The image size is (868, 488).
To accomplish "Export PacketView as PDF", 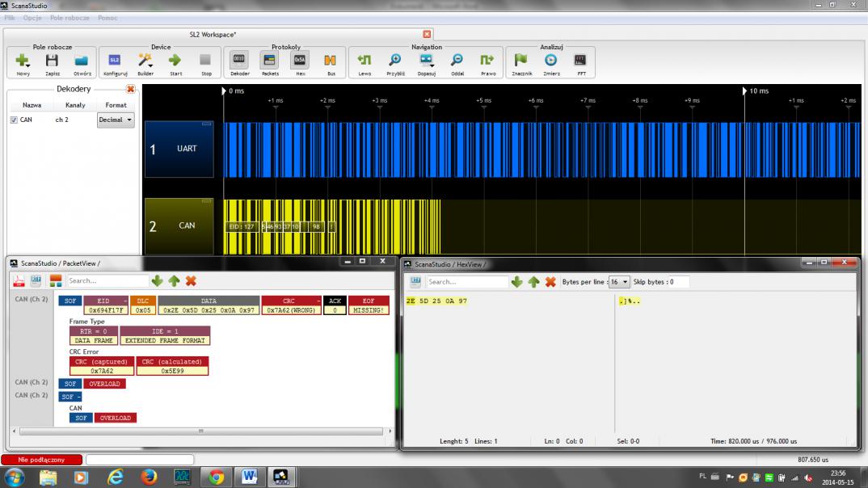I will pos(19,280).
